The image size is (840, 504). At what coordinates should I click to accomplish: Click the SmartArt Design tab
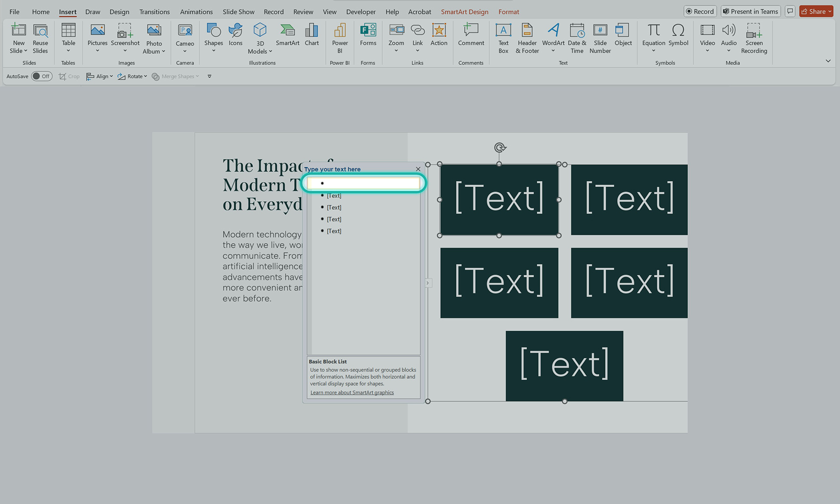click(x=464, y=11)
